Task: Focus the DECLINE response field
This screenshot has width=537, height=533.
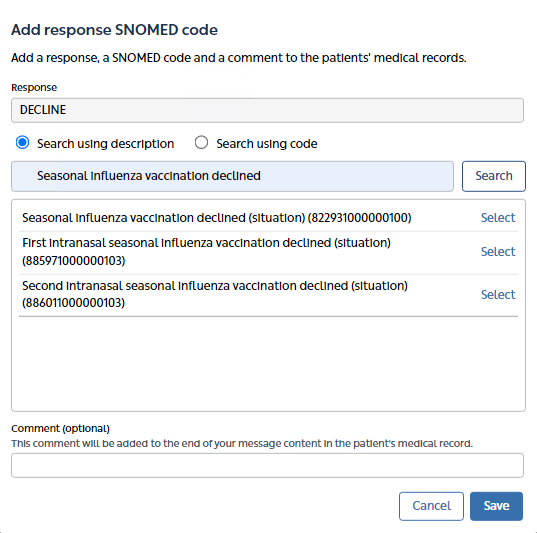Action: pos(267,110)
